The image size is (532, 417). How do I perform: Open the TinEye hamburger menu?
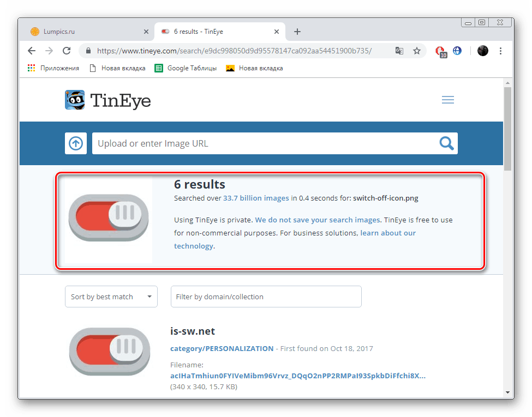pos(448,100)
